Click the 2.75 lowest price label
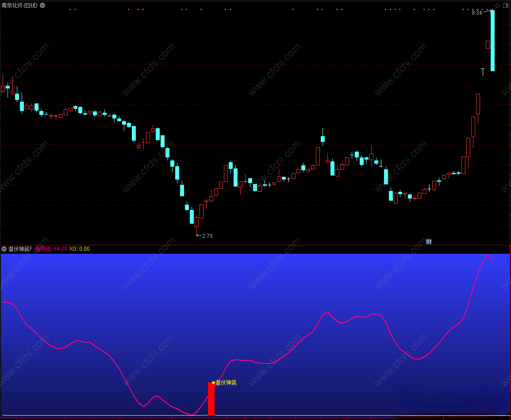 (207, 236)
